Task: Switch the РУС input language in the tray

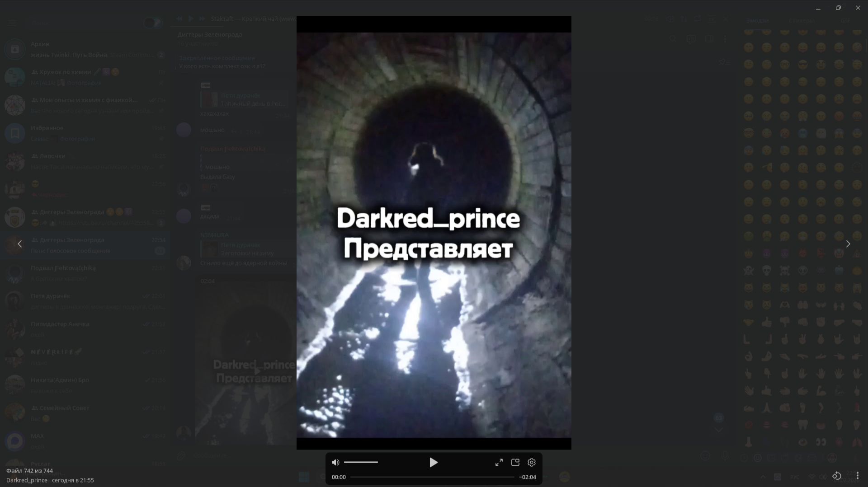Action: (x=795, y=477)
